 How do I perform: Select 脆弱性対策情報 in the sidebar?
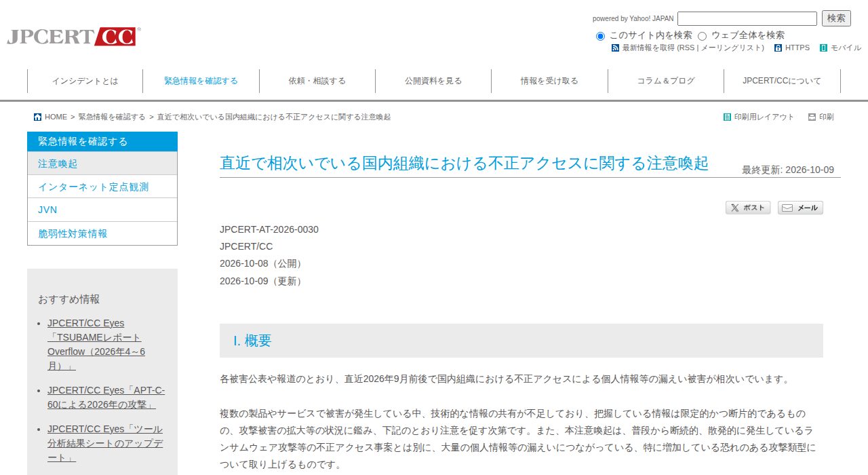click(102, 233)
